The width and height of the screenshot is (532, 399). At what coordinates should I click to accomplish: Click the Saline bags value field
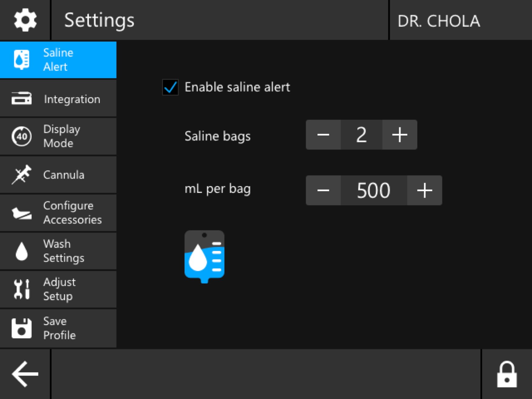coord(361,135)
